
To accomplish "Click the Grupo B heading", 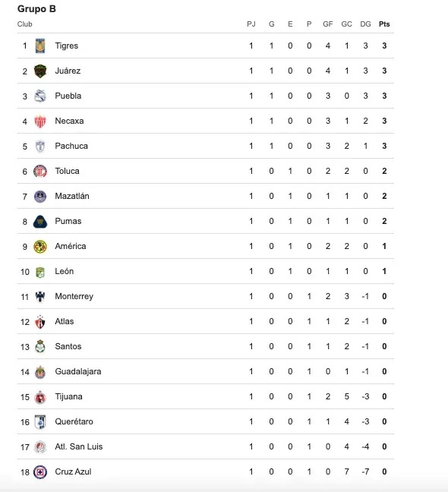I will [36, 9].
